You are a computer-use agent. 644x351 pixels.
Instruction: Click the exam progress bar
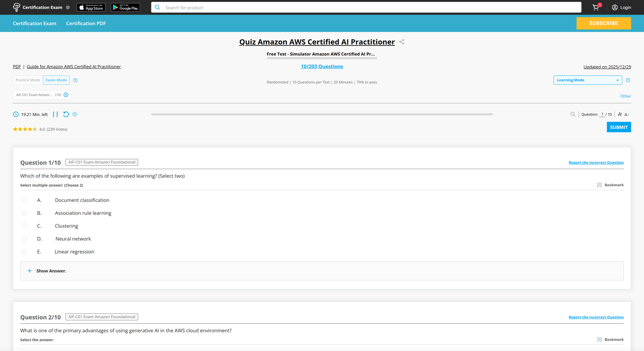tap(322, 114)
